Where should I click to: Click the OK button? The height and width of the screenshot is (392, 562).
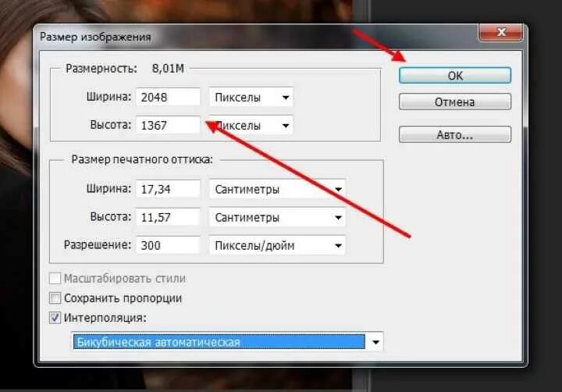coord(455,76)
